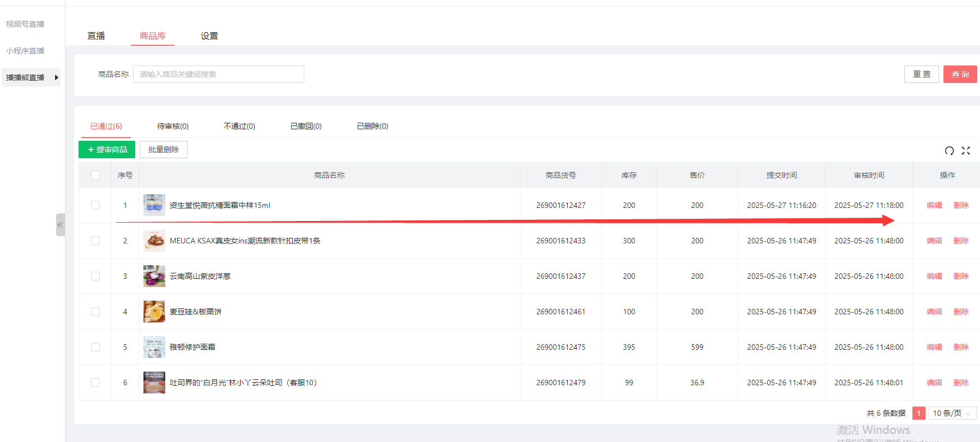
Task: Click the 麦豆娃&板栗饼 product image
Action: click(x=154, y=312)
